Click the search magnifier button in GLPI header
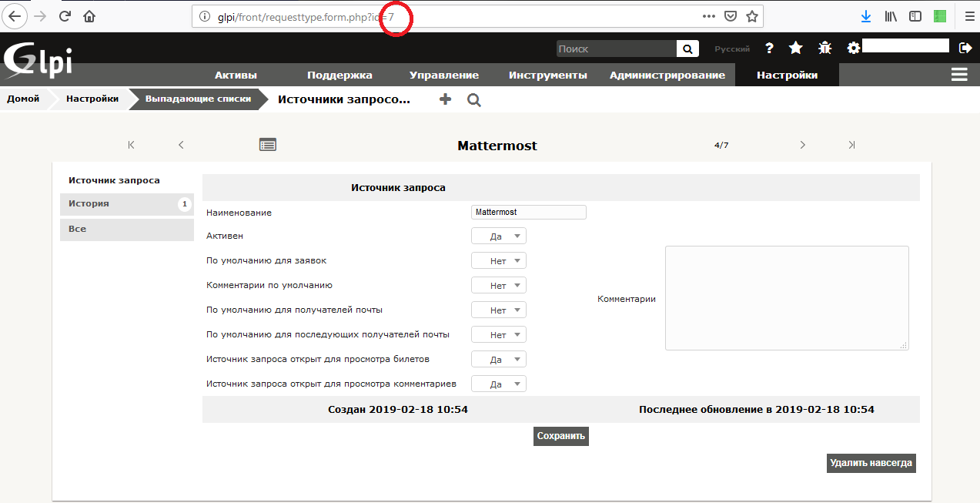980x503 pixels. (687, 49)
